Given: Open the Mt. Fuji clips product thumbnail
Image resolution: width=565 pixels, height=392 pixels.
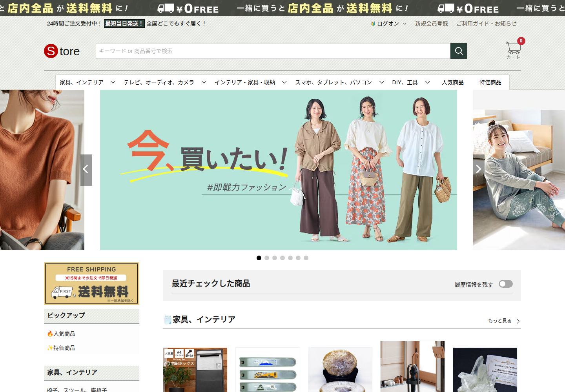Looking at the screenshot, I should [x=268, y=370].
